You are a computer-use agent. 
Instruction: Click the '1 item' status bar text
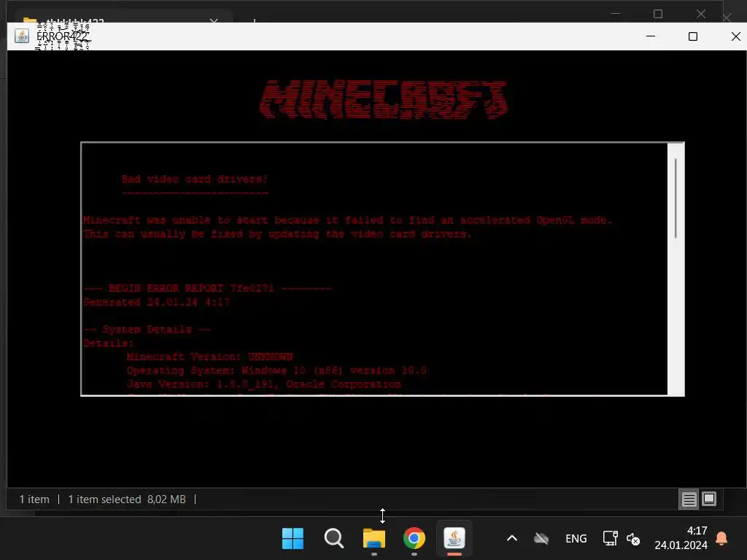(x=34, y=499)
